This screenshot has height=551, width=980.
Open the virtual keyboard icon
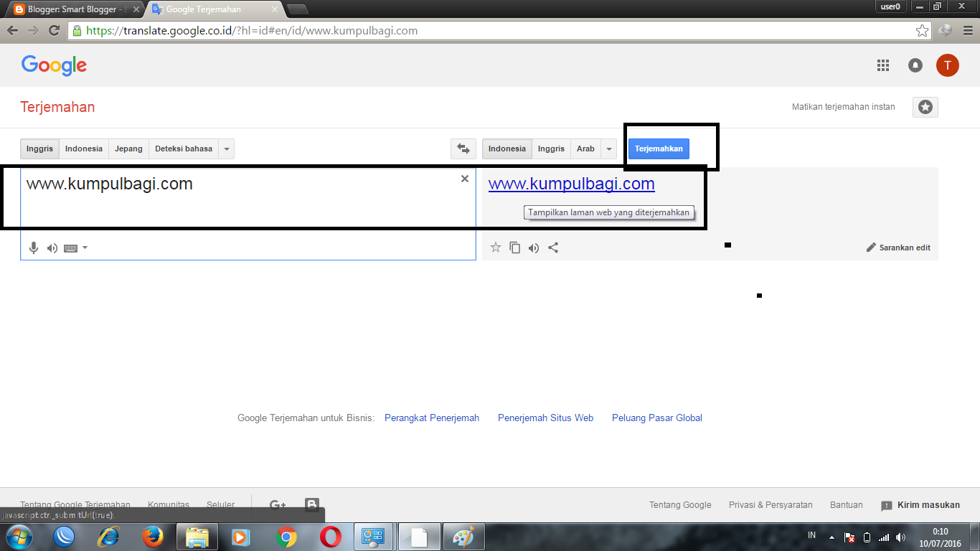point(70,248)
